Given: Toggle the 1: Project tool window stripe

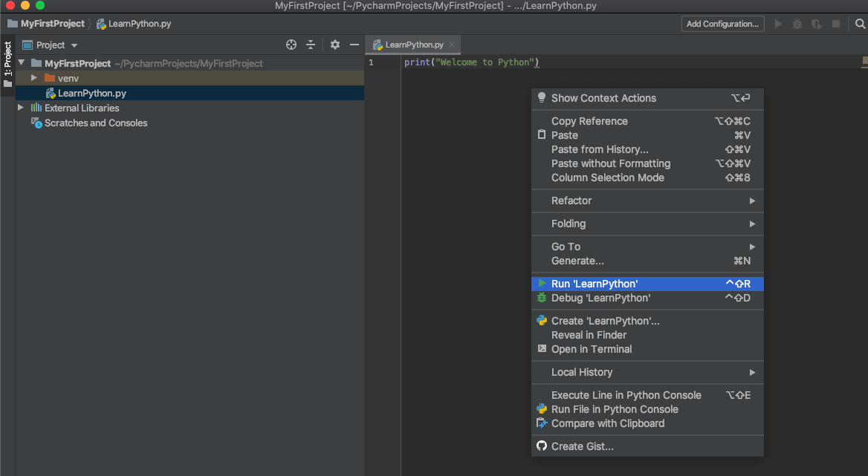Looking at the screenshot, I should 7,65.
